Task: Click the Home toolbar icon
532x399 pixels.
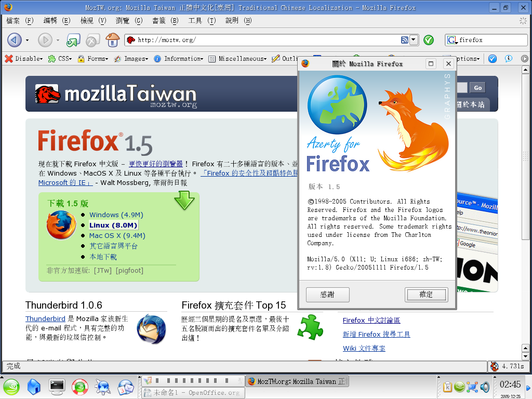Action: [112, 40]
